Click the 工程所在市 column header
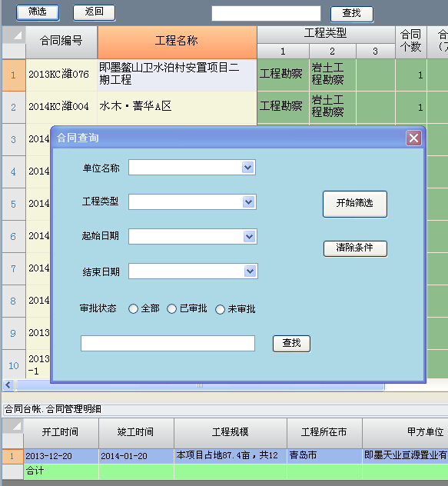The width and height of the screenshot is (448, 486). tap(324, 432)
